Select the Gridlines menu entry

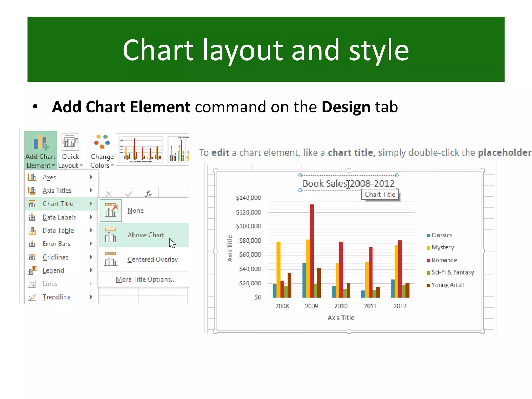[x=55, y=257]
